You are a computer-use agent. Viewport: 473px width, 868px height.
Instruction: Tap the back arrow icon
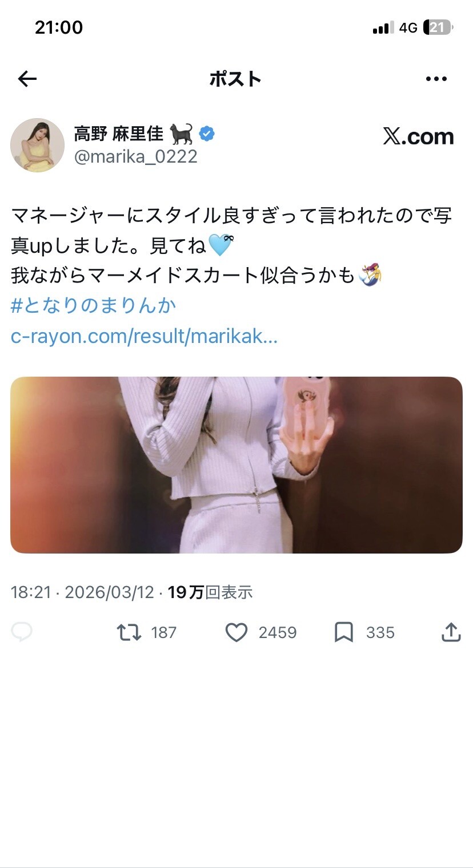(x=27, y=79)
